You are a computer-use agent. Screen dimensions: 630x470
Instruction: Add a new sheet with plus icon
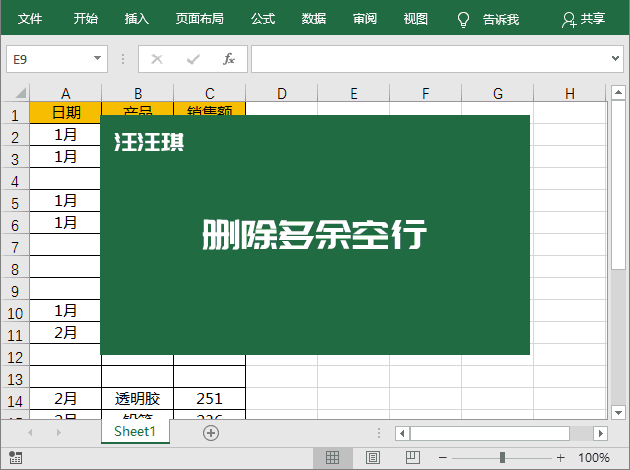coord(211,433)
